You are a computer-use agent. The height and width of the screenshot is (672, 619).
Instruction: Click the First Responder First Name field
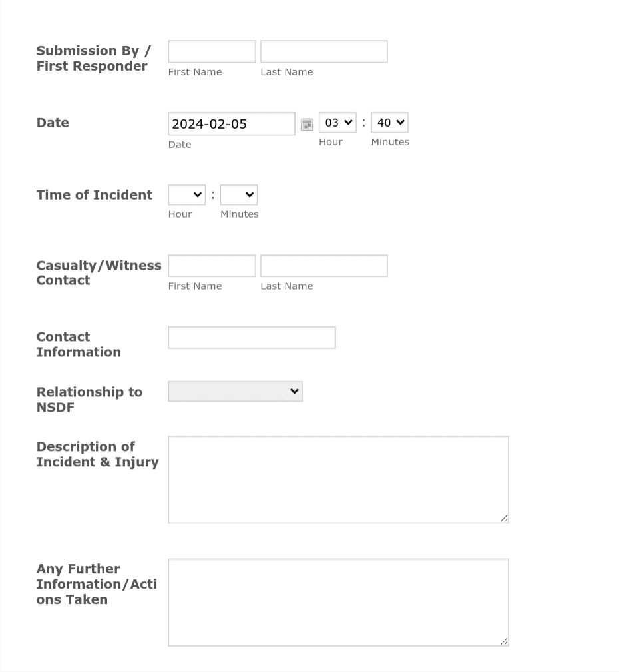[211, 51]
